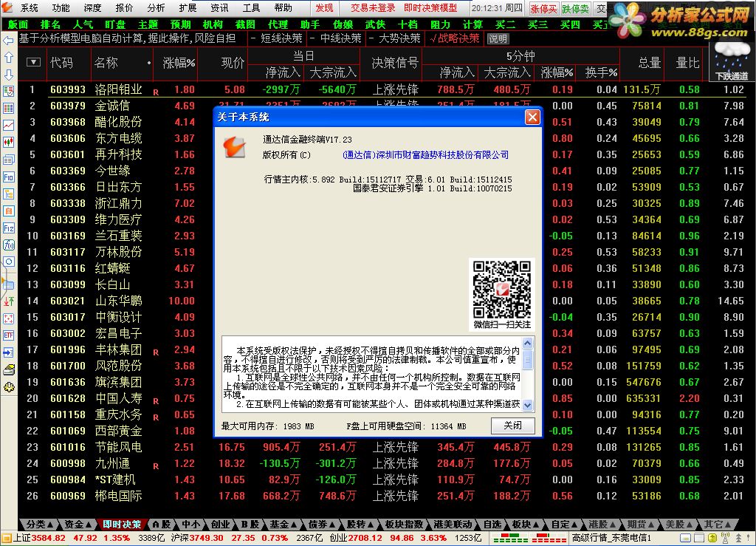Click the orange 自 self-selected stocks icon
Viewport: 756px width, 546px height.
click(x=8, y=211)
